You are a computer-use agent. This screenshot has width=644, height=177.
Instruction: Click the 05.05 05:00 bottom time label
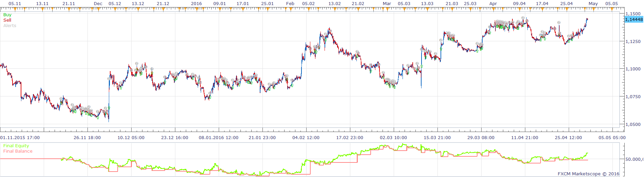(x=612, y=138)
